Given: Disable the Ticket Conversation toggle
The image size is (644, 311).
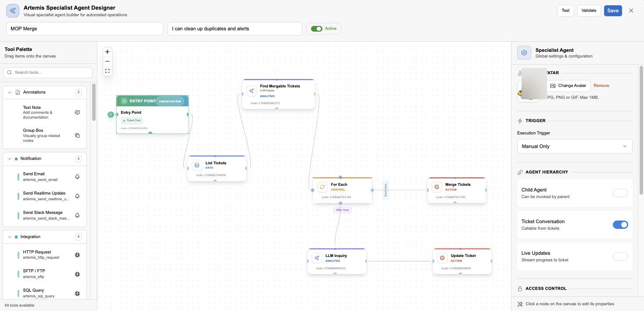Looking at the screenshot, I should [620, 224].
